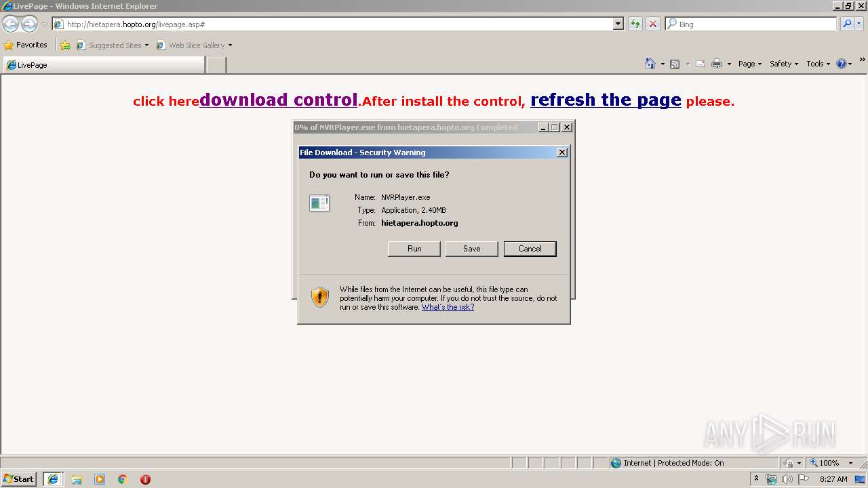
Task: Click Save in the File Download dialog
Action: pyautogui.click(x=472, y=249)
